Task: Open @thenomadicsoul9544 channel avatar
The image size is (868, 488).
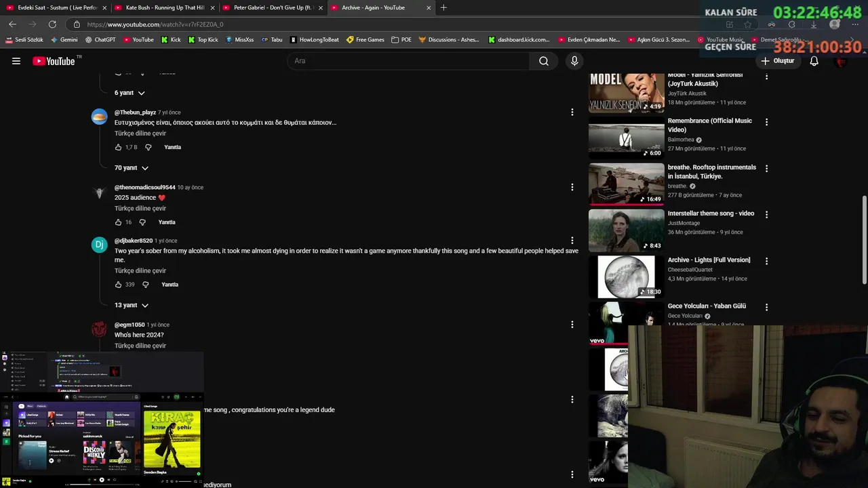Action: (100, 192)
